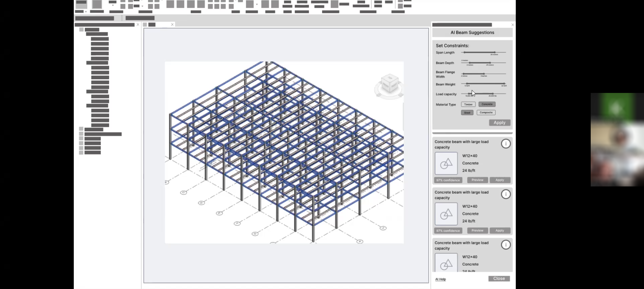Image resolution: width=644 pixels, height=289 pixels.
Task: Click 97% confidence badge on second card
Action: coord(448,230)
